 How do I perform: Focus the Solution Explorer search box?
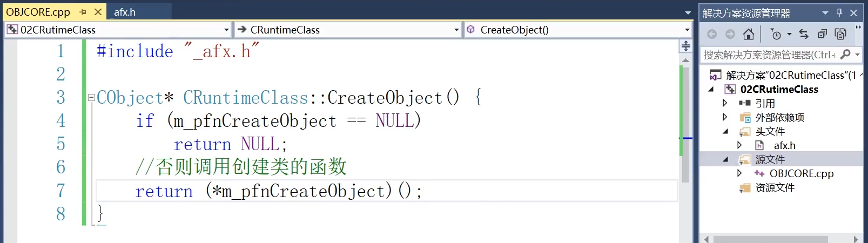pyautogui.click(x=770, y=55)
